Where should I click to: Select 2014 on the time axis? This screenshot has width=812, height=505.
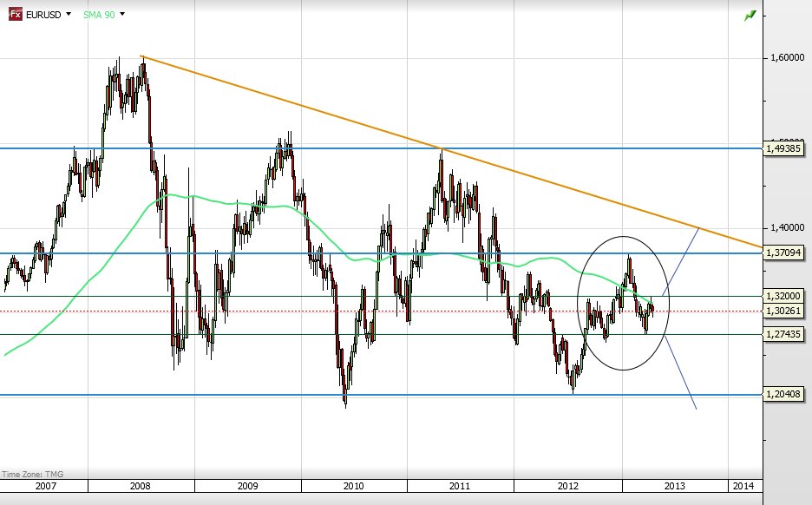pyautogui.click(x=743, y=486)
